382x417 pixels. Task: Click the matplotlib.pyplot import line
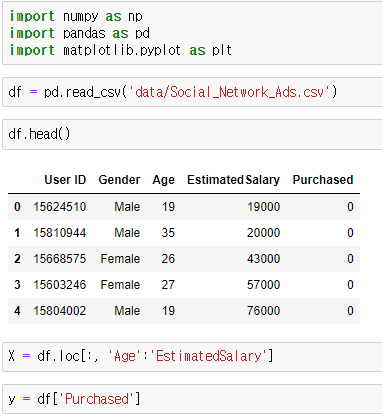(x=120, y=50)
